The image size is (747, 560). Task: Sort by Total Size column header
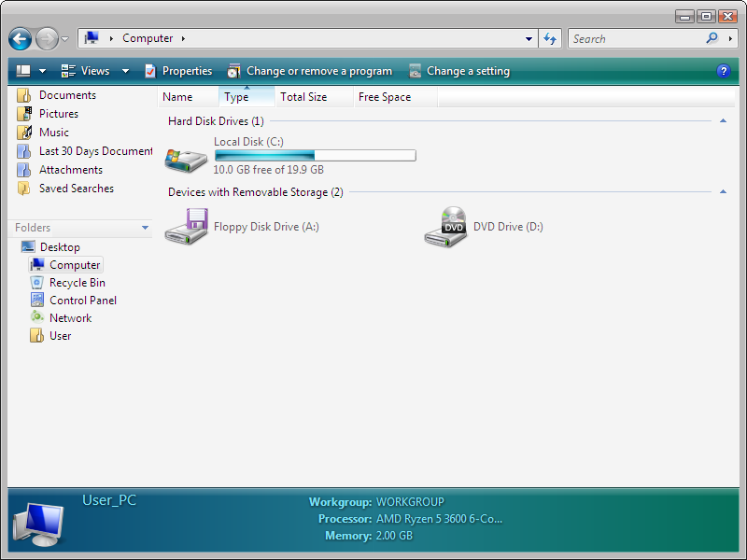click(x=314, y=97)
